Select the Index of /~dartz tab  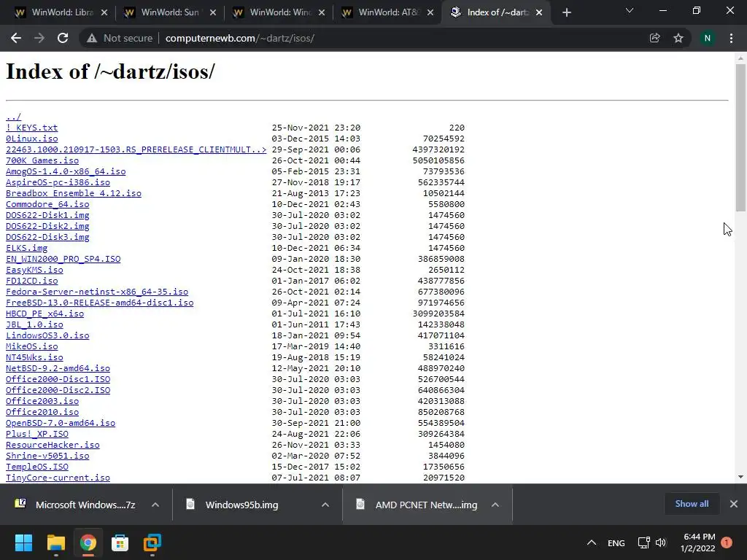[x=496, y=12]
